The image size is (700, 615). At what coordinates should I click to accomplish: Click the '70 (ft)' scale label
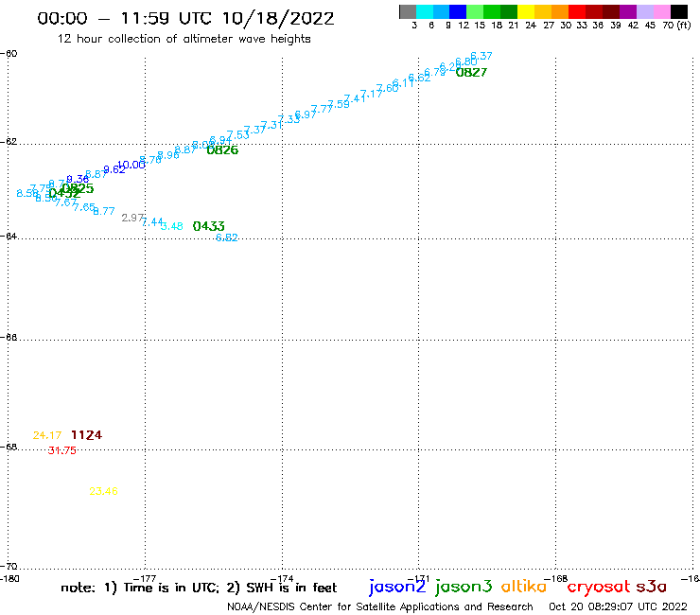[676, 26]
